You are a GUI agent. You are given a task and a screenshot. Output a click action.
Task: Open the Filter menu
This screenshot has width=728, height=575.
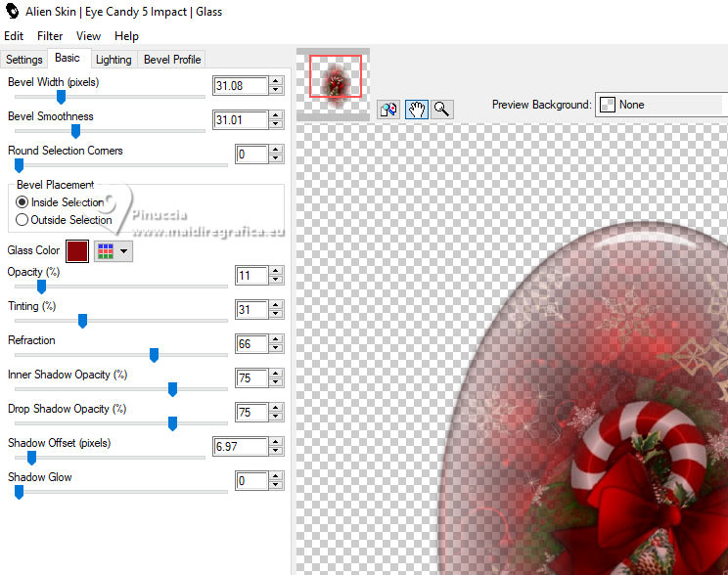click(50, 36)
